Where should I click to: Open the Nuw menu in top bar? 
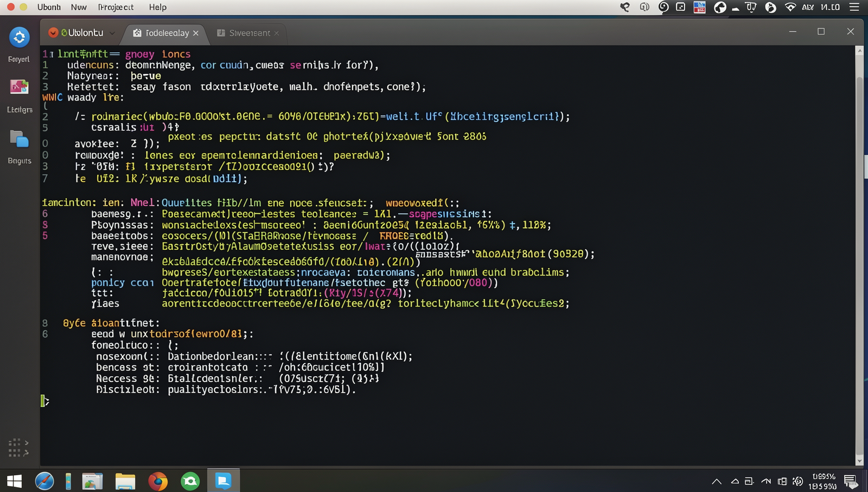pyautogui.click(x=79, y=7)
